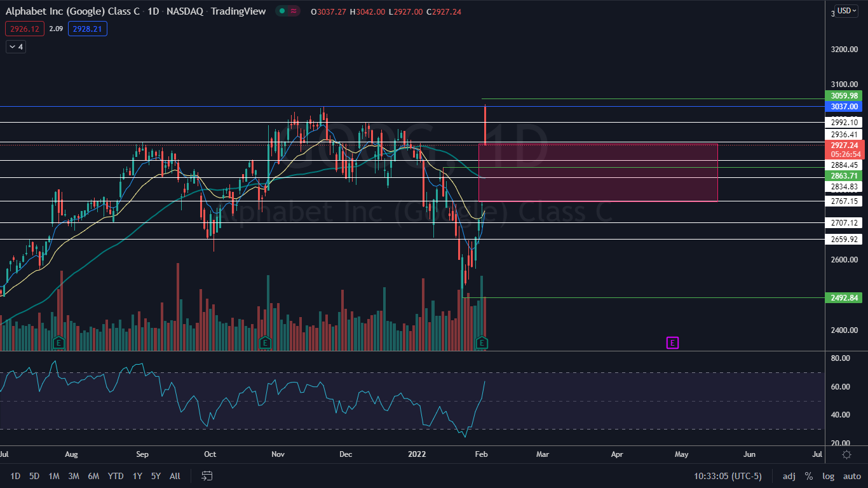Click the earnings marker near February
This screenshot has height=488, width=868.
tap(482, 342)
